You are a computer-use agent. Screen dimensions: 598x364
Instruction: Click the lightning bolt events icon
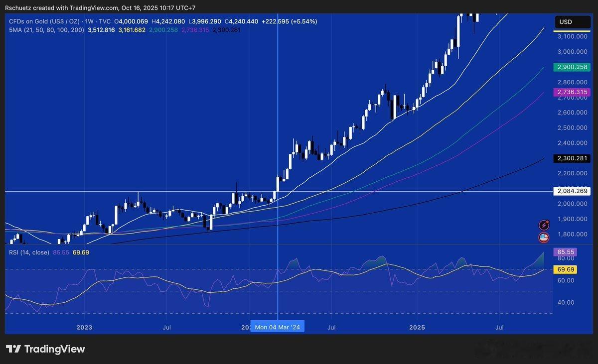pos(544,225)
